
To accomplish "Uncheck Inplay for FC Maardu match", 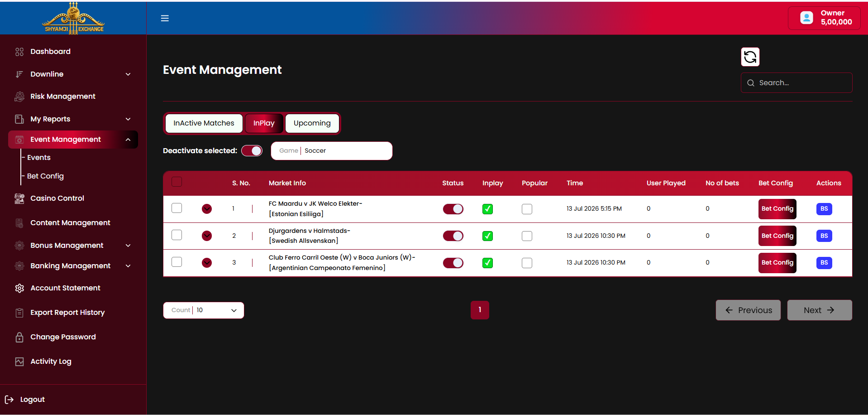I will pos(487,209).
